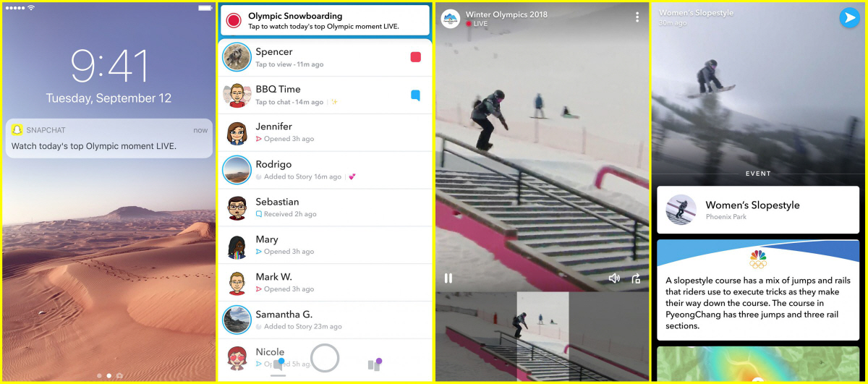Image resolution: width=868 pixels, height=384 pixels.
Task: Tap the blue send arrow on Women's Slopestyle
Action: [849, 18]
